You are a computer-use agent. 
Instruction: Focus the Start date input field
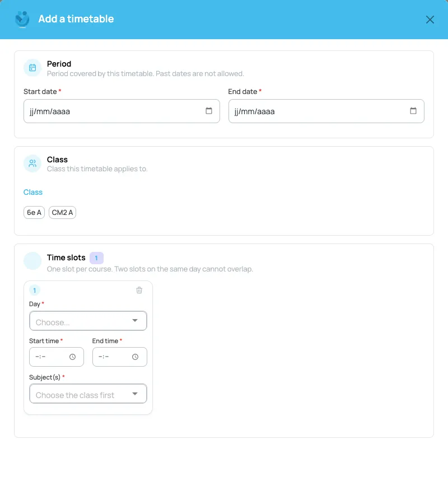[x=122, y=111]
